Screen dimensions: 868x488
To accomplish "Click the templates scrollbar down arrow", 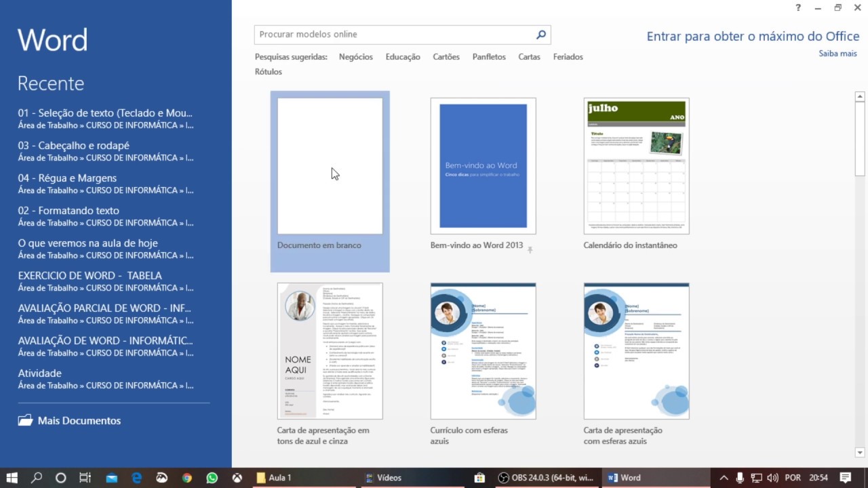I will pos(861,452).
